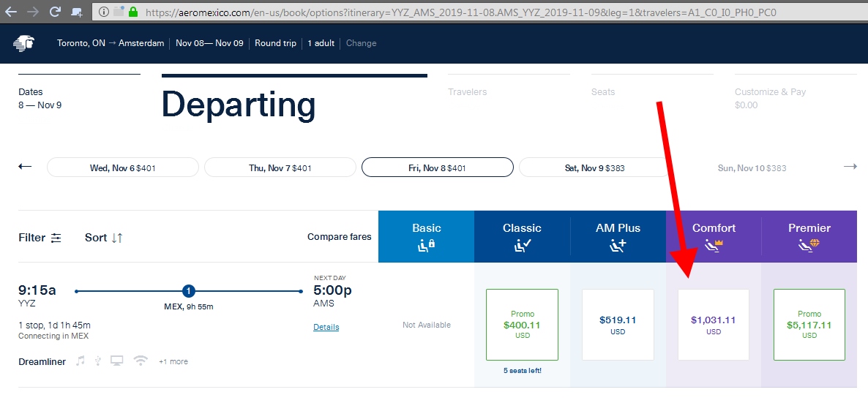
Task: Click the Comfort fare crown seat icon
Action: coord(714,246)
